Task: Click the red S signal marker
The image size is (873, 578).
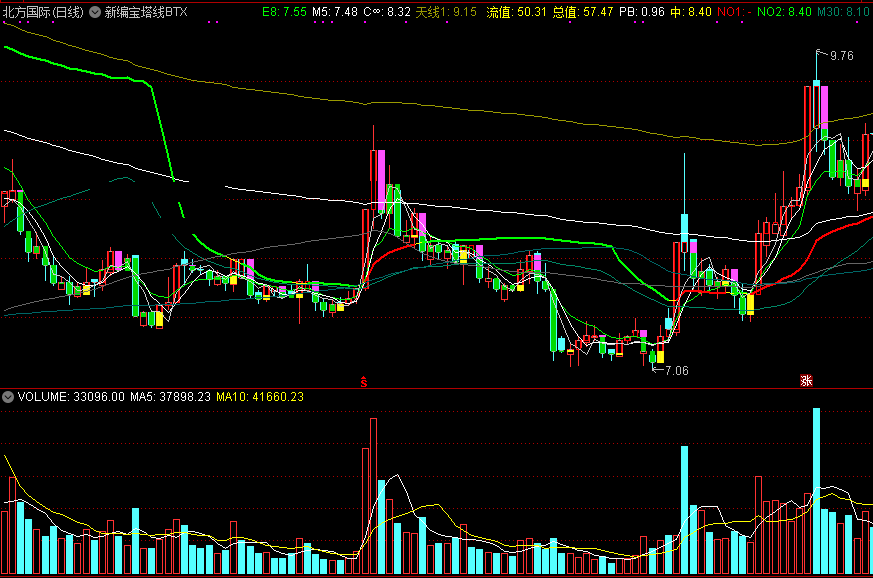Action: [364, 382]
